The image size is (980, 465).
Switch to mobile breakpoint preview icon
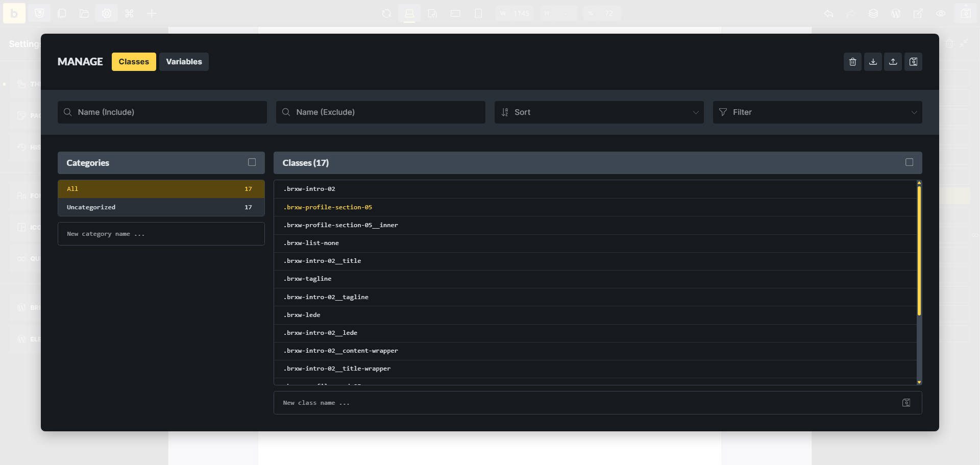[478, 14]
